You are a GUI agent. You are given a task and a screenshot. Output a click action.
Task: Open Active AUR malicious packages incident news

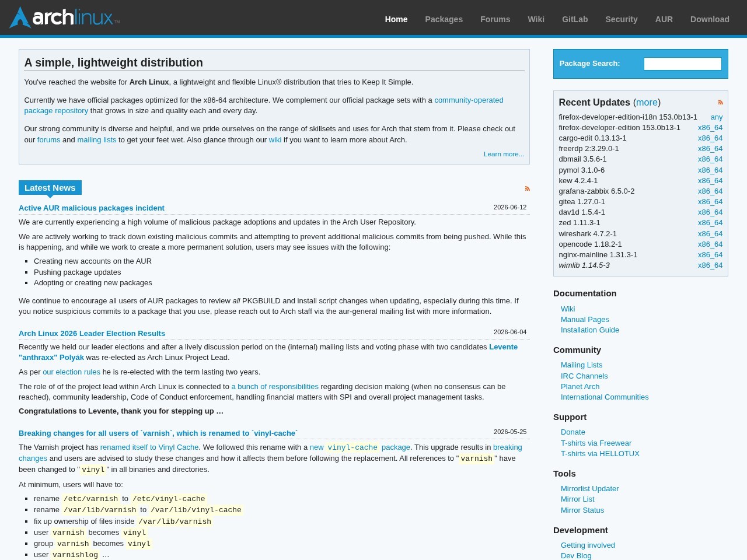coord(92,208)
